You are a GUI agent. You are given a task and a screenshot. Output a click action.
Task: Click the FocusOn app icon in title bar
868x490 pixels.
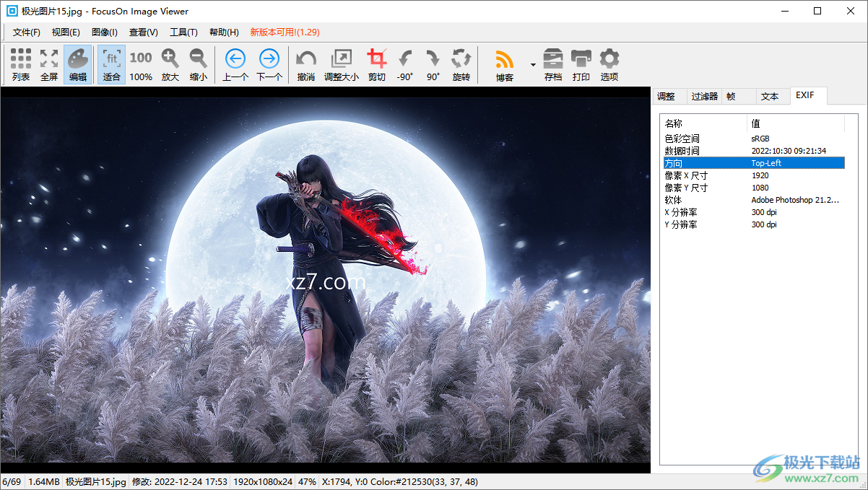[x=11, y=11]
